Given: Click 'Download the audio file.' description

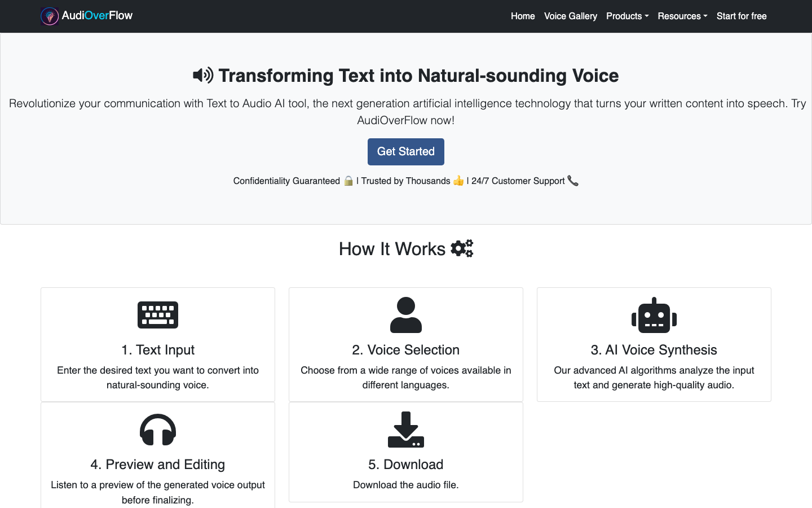Looking at the screenshot, I should (406, 485).
